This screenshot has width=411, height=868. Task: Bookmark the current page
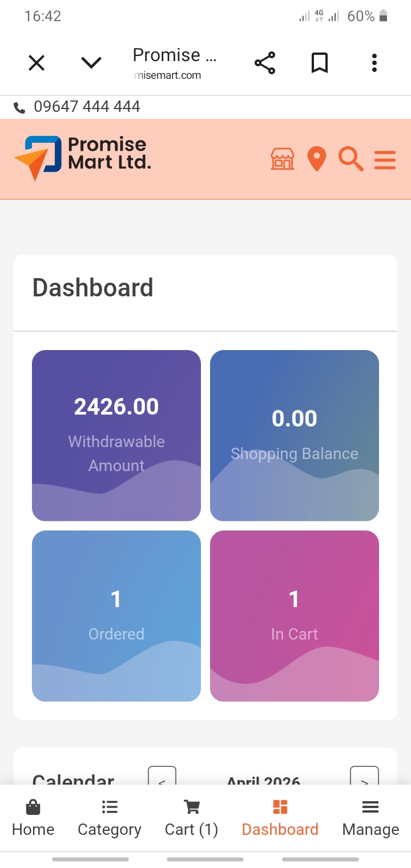pos(320,63)
